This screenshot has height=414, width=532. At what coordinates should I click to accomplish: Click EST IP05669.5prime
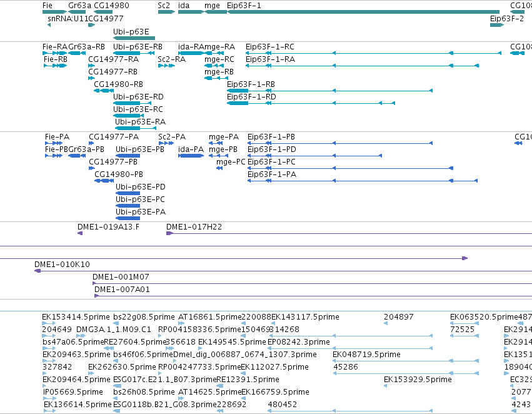[73, 392]
